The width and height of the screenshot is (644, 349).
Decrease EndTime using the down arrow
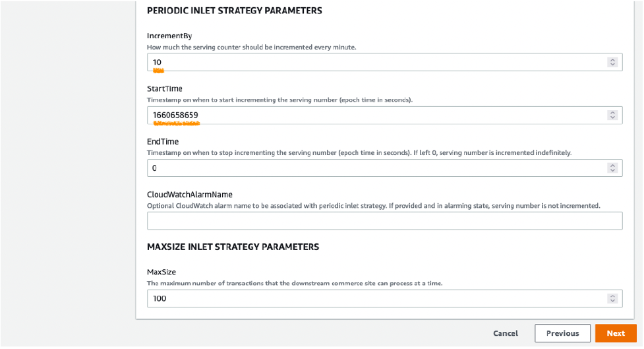[612, 170]
